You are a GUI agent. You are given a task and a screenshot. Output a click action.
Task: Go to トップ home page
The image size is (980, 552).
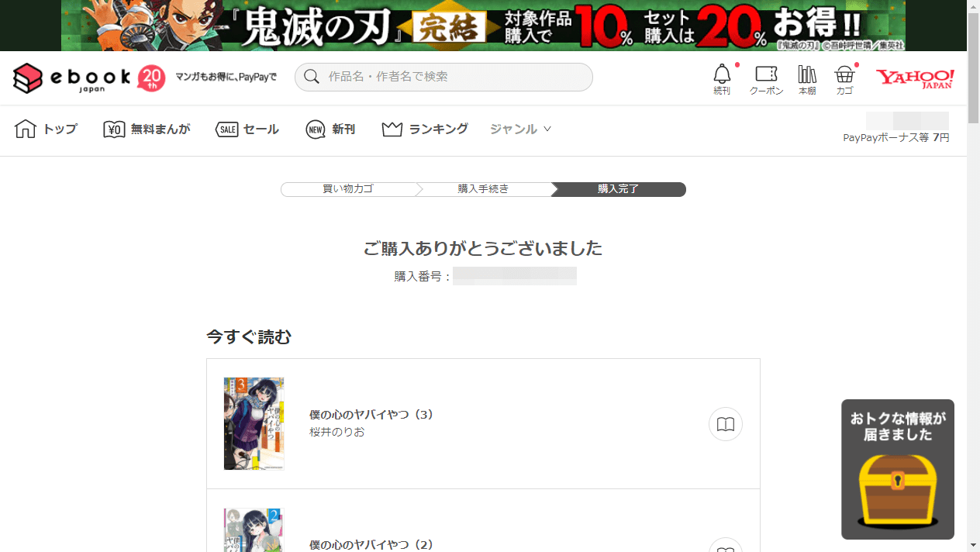click(46, 129)
